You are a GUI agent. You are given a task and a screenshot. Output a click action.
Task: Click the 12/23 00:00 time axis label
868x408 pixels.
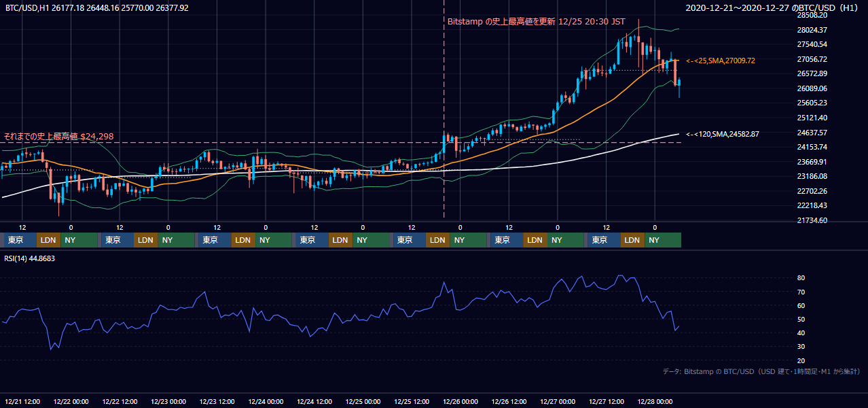click(x=168, y=401)
